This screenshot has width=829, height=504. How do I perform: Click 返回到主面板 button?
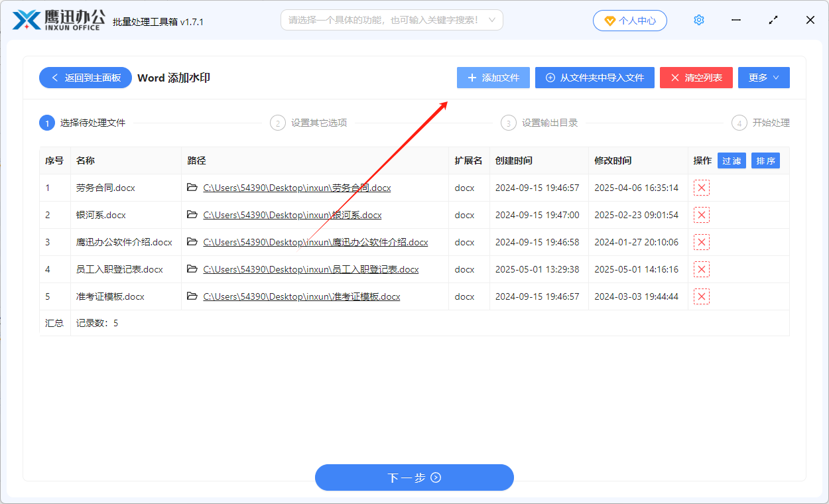[x=86, y=78]
